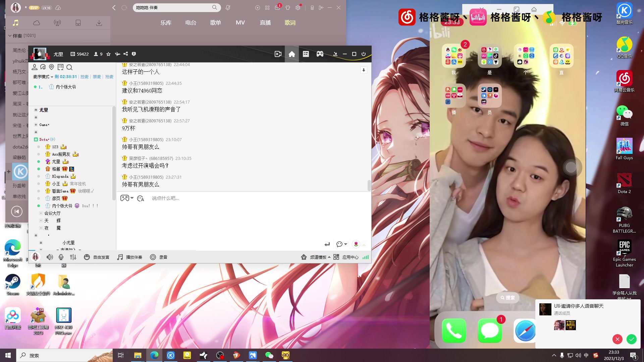Viewport: 644px width, 362px height.
Task: Toggle YY speaker volume icon
Action: [50, 257]
